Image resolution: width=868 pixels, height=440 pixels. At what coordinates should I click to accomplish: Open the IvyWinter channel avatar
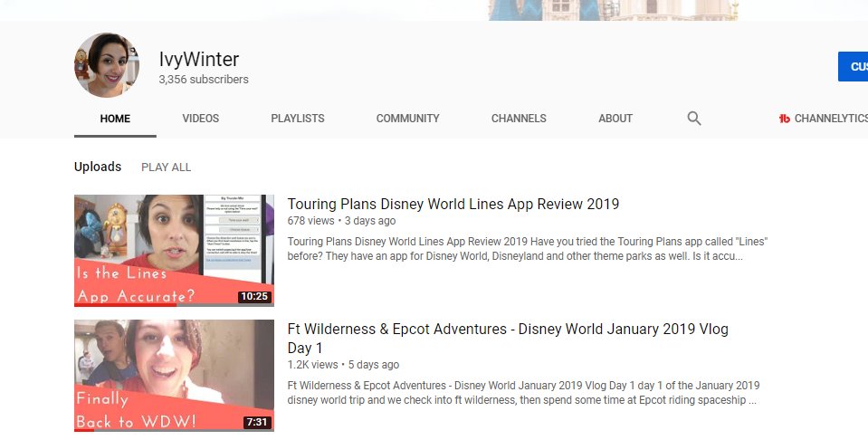[x=107, y=65]
